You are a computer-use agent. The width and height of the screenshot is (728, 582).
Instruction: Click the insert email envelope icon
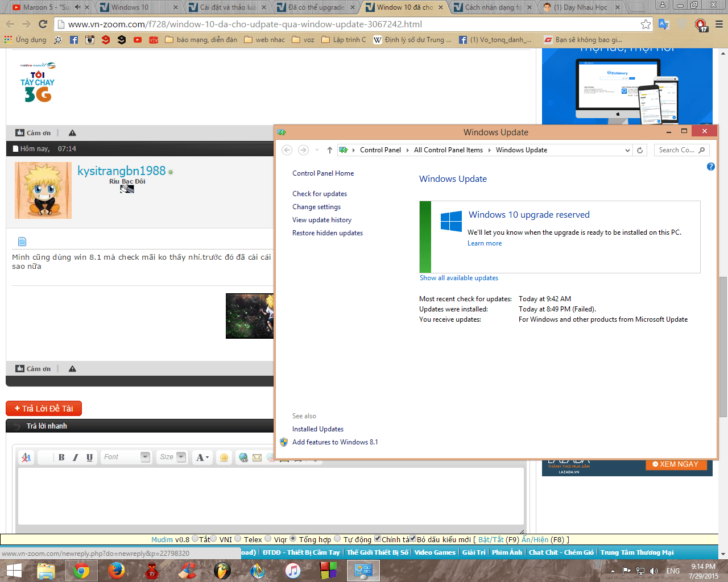click(x=257, y=457)
